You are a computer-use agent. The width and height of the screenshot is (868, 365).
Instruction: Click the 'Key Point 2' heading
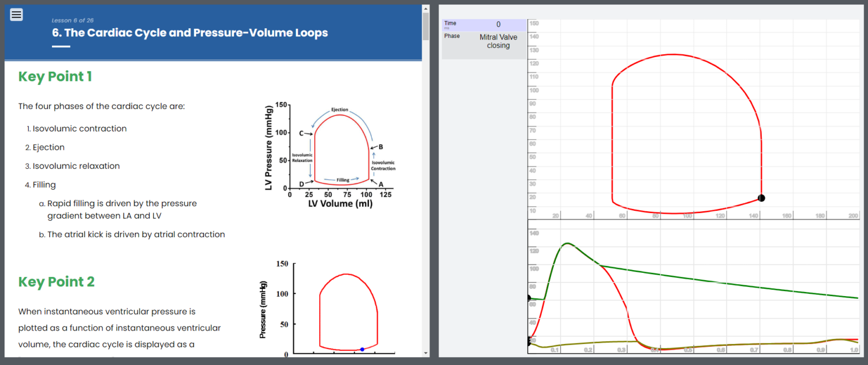point(56,281)
